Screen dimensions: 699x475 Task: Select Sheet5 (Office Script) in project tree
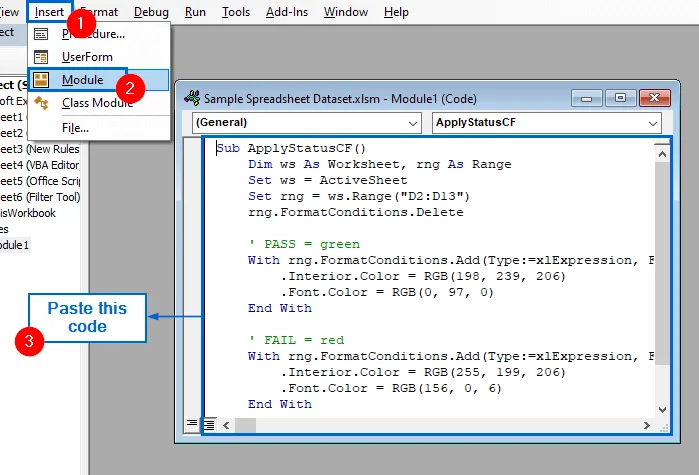coord(40,181)
